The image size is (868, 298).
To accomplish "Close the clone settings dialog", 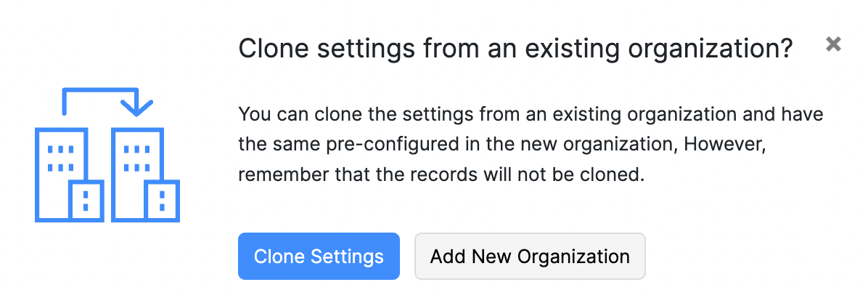I will click(833, 44).
